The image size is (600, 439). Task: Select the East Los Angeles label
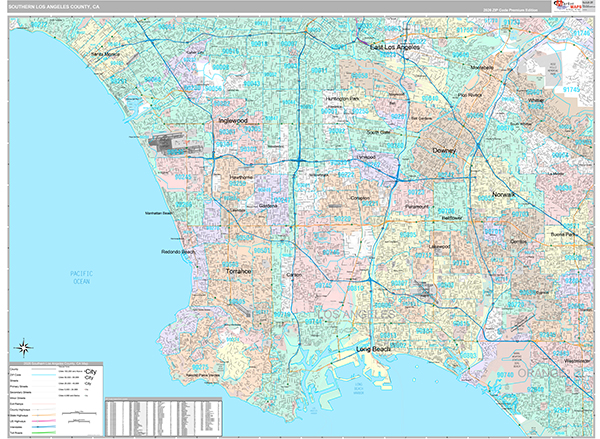(395, 47)
